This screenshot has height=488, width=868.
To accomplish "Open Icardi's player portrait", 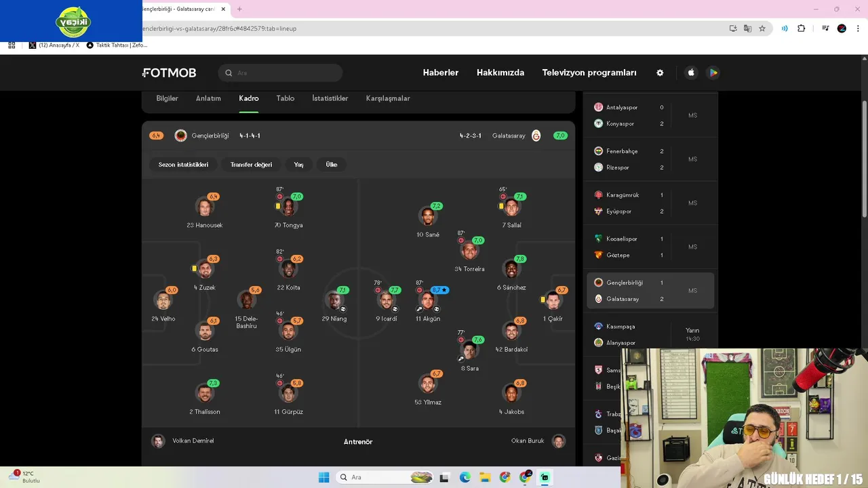I will [387, 300].
